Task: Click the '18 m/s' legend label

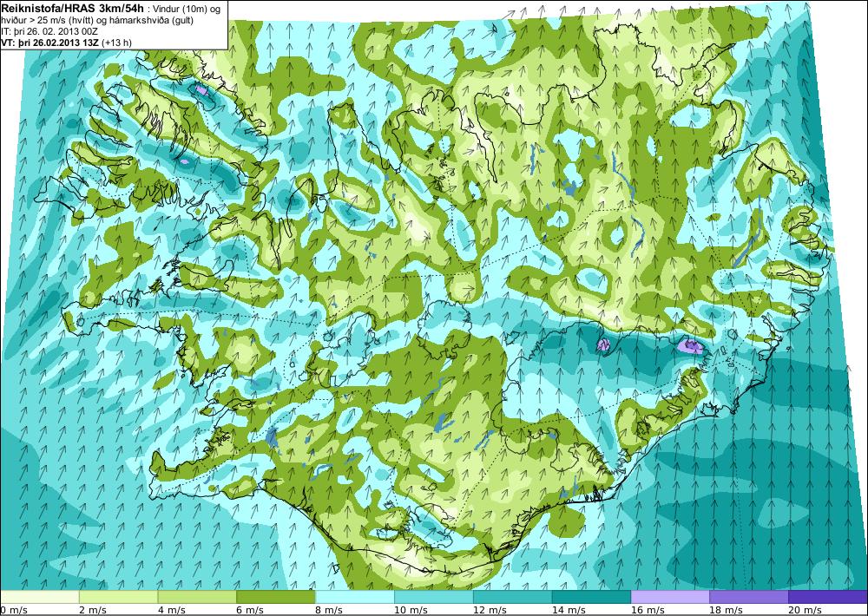Action: point(727,610)
